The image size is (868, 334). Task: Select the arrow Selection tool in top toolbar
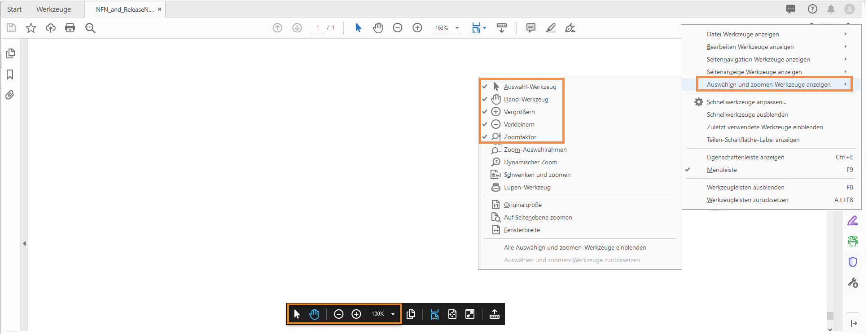[x=358, y=28]
